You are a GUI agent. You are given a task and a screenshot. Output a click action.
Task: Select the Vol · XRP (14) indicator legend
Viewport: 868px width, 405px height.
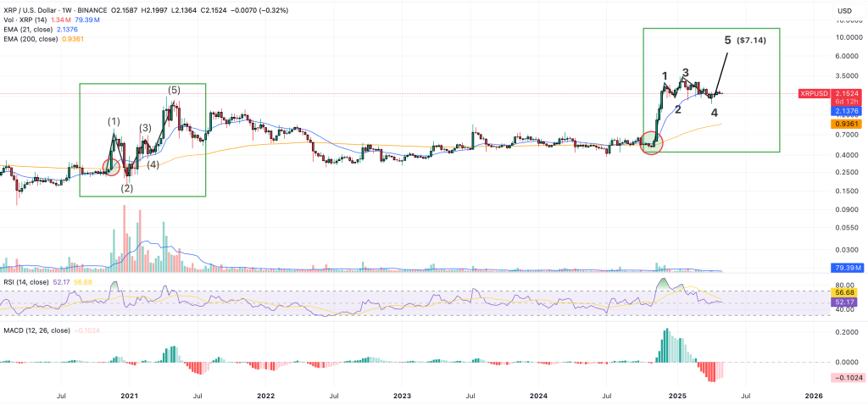point(24,20)
